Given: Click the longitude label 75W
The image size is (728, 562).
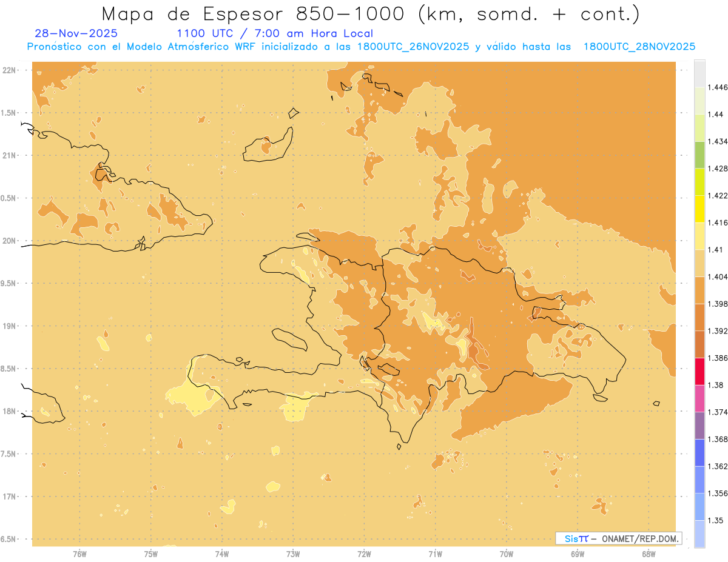Looking at the screenshot, I should [151, 554].
